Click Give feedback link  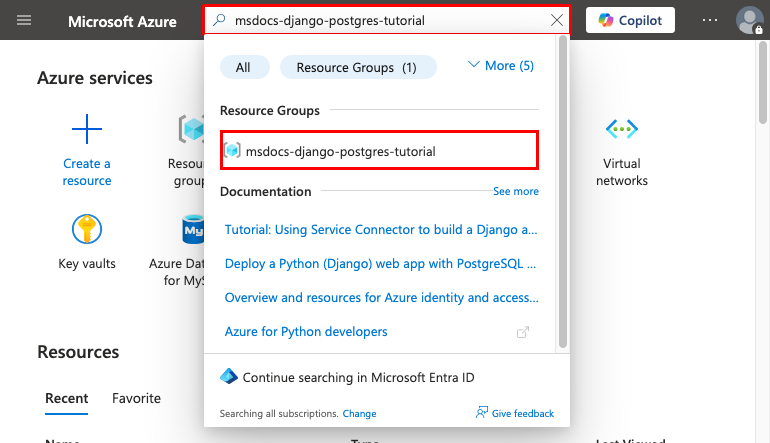click(x=516, y=413)
